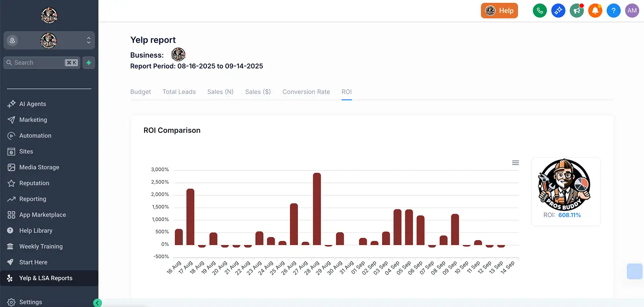Image resolution: width=644 pixels, height=307 pixels.
Task: Go to AI Agents in sidebar
Action: click(x=33, y=104)
